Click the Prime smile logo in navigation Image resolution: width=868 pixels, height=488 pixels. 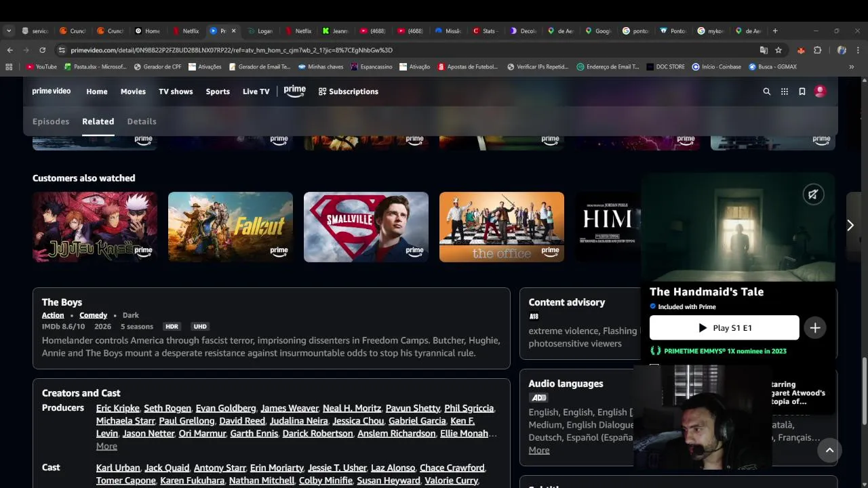tap(294, 91)
